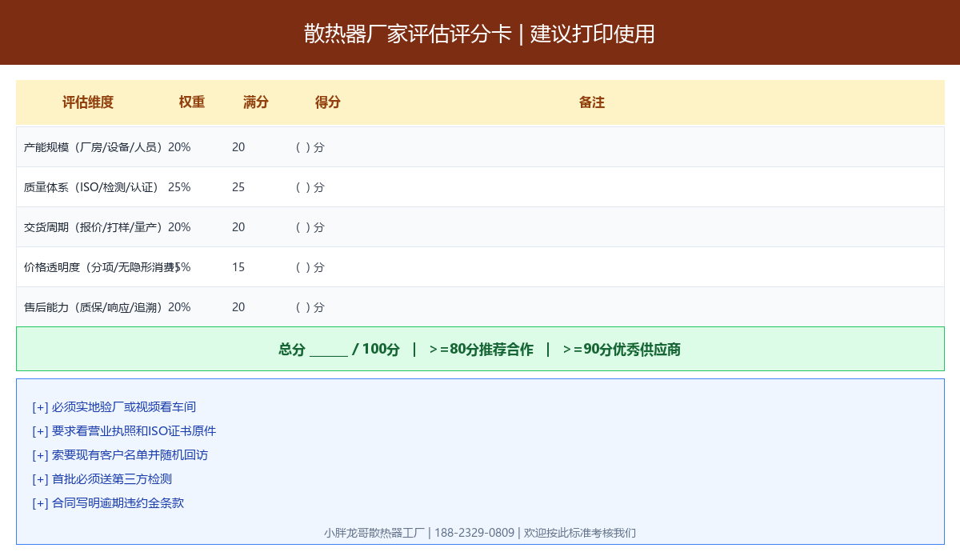The width and height of the screenshot is (960, 560).
Task: Click the ( )分 score blank for 价格透明度
Action: (310, 267)
